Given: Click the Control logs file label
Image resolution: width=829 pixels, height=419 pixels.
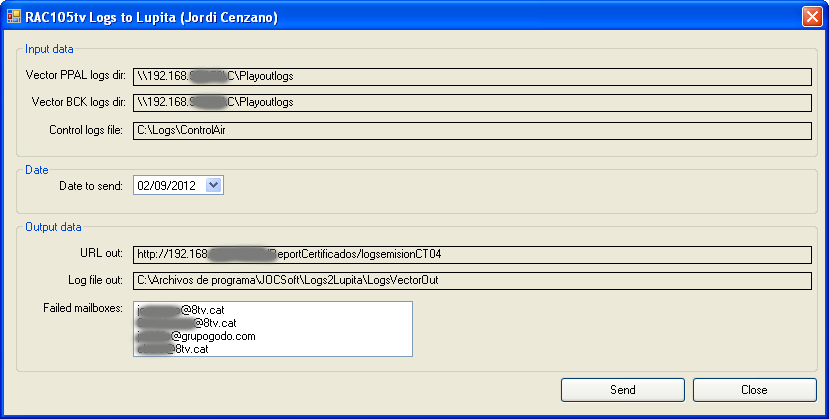Looking at the screenshot, I should point(87,130).
